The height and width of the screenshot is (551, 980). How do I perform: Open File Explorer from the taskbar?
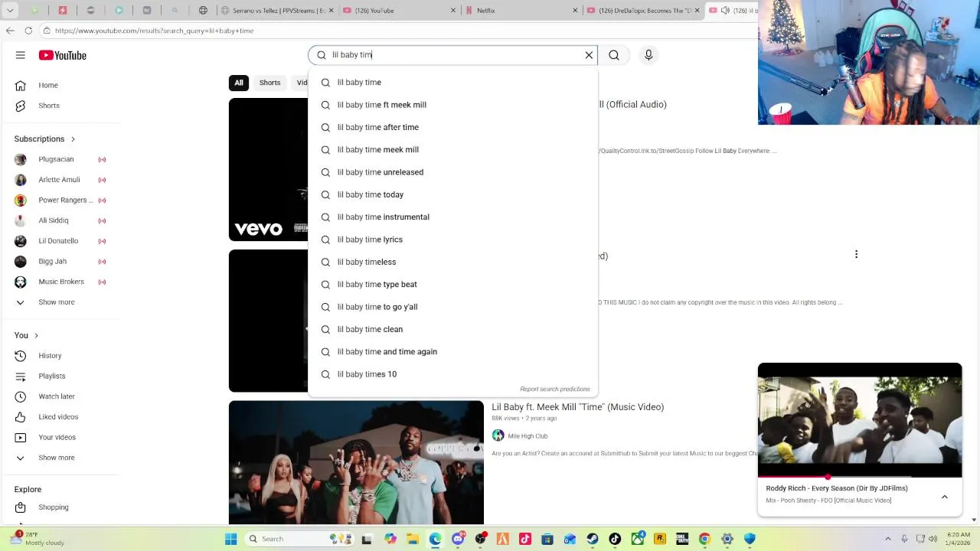tap(413, 539)
